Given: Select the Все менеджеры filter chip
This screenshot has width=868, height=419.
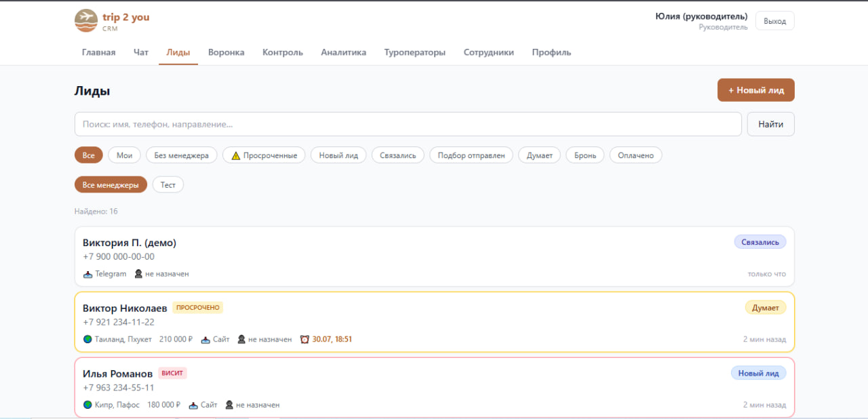Looking at the screenshot, I should pos(111,184).
